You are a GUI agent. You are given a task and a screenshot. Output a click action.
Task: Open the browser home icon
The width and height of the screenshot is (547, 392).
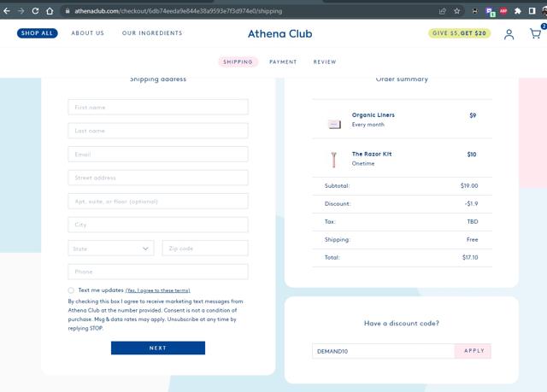50,11
